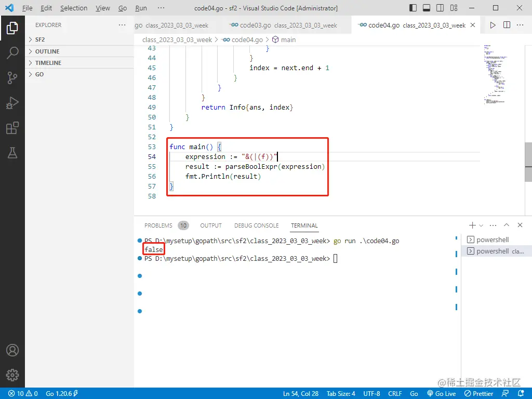Switch to the DEBUG CONSOLE panel tab
The height and width of the screenshot is (399, 532).
pos(256,225)
